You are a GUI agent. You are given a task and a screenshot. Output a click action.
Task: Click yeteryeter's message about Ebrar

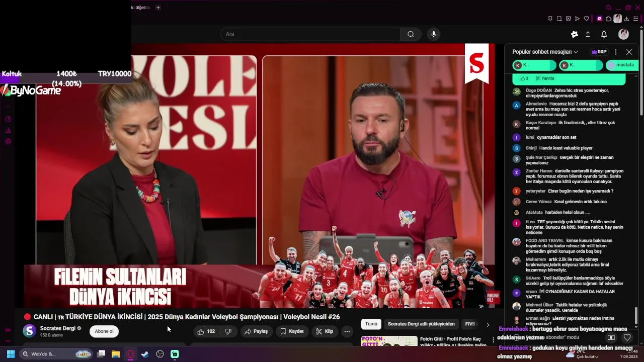(569, 191)
